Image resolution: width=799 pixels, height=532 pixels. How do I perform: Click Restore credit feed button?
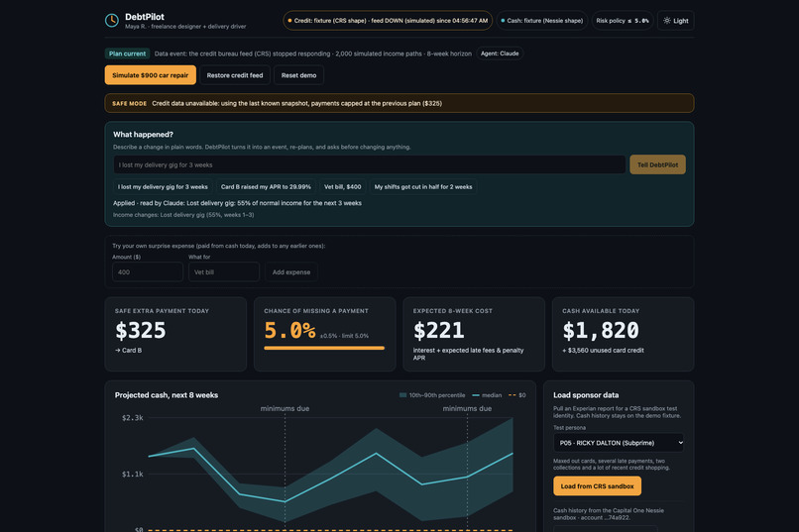click(x=235, y=75)
